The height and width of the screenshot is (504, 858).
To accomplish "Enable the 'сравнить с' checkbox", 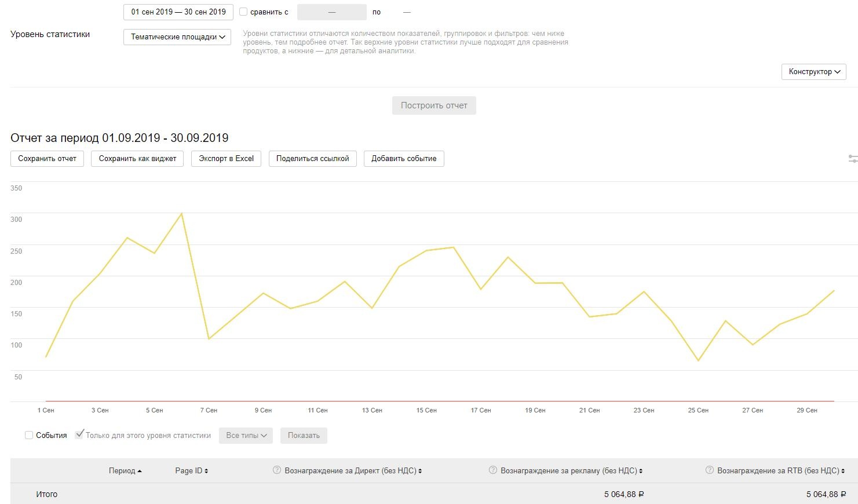I will [243, 12].
